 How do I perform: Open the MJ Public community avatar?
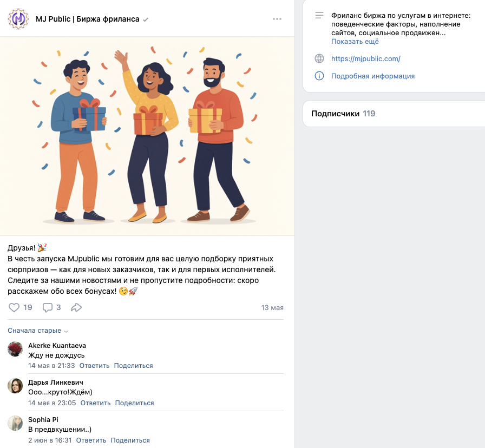pos(18,18)
